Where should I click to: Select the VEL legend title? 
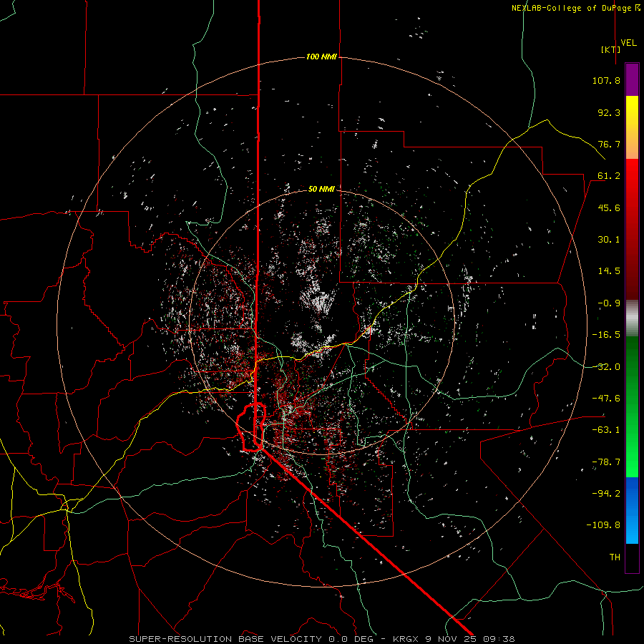pos(629,43)
